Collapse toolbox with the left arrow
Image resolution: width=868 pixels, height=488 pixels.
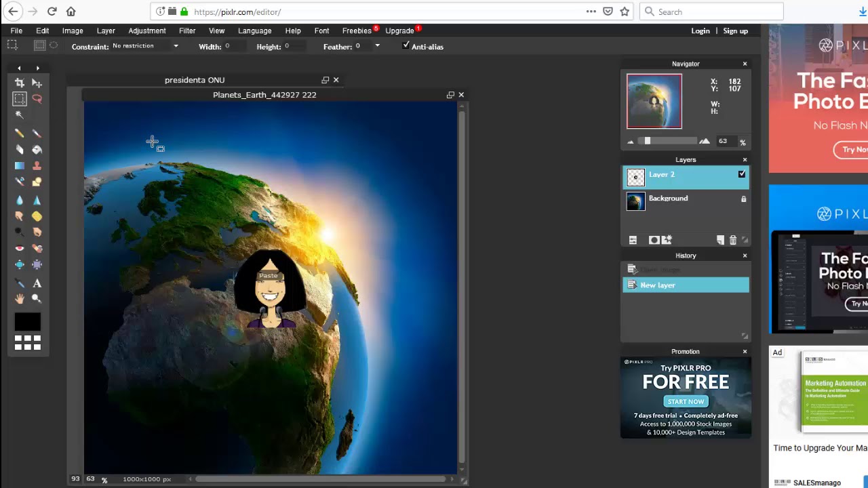[x=19, y=68]
